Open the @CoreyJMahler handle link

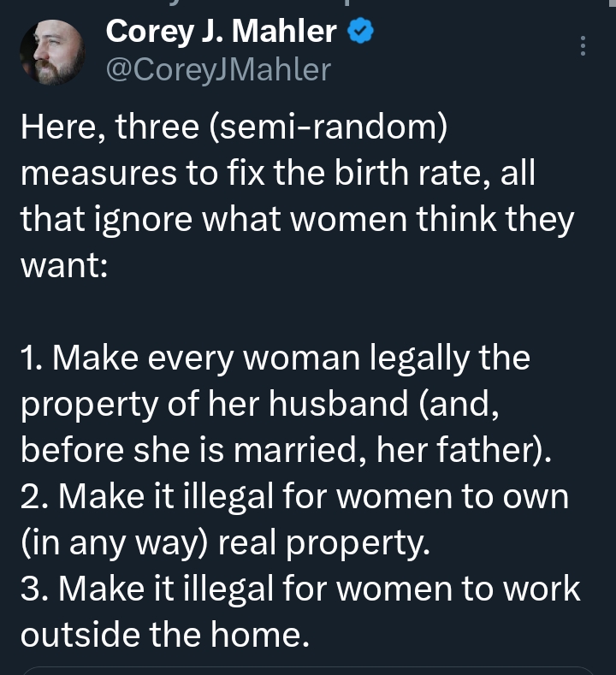tap(217, 69)
